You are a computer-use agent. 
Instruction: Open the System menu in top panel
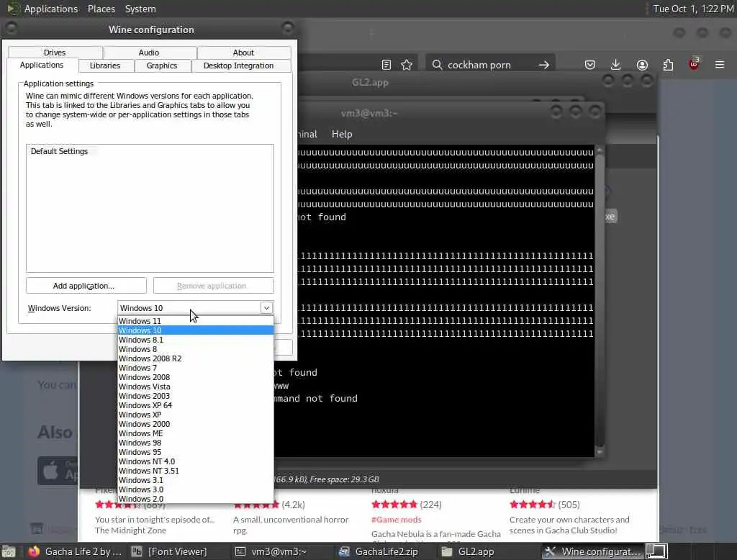click(x=140, y=9)
